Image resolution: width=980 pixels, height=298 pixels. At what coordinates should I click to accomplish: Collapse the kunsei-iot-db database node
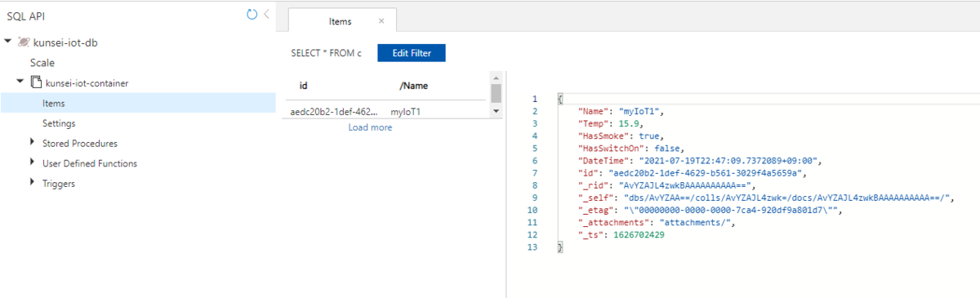[x=7, y=42]
